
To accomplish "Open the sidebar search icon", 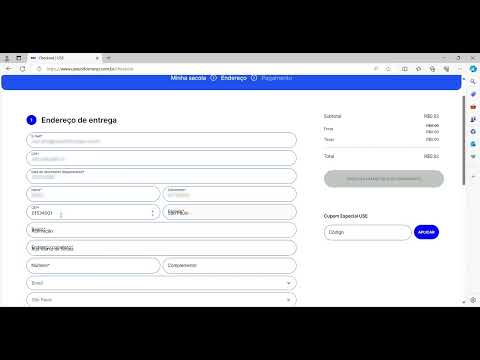I will tap(473, 81).
